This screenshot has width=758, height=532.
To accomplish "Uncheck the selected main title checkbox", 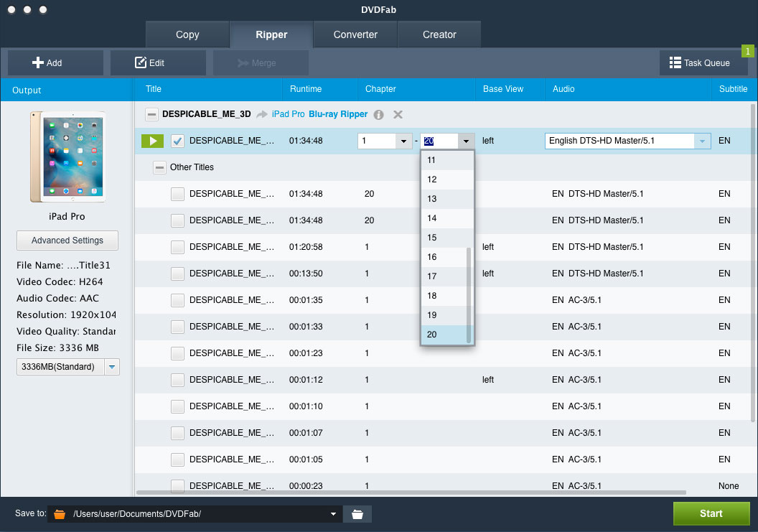I will (177, 141).
